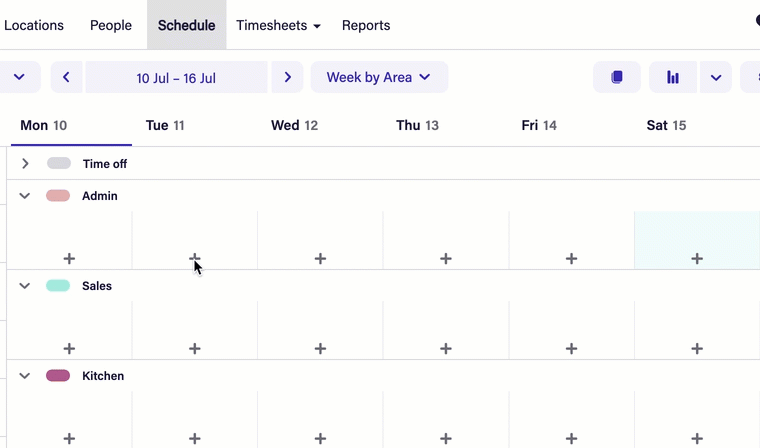Add a shift in Sales on Monday
The width and height of the screenshot is (760, 448).
tap(69, 349)
